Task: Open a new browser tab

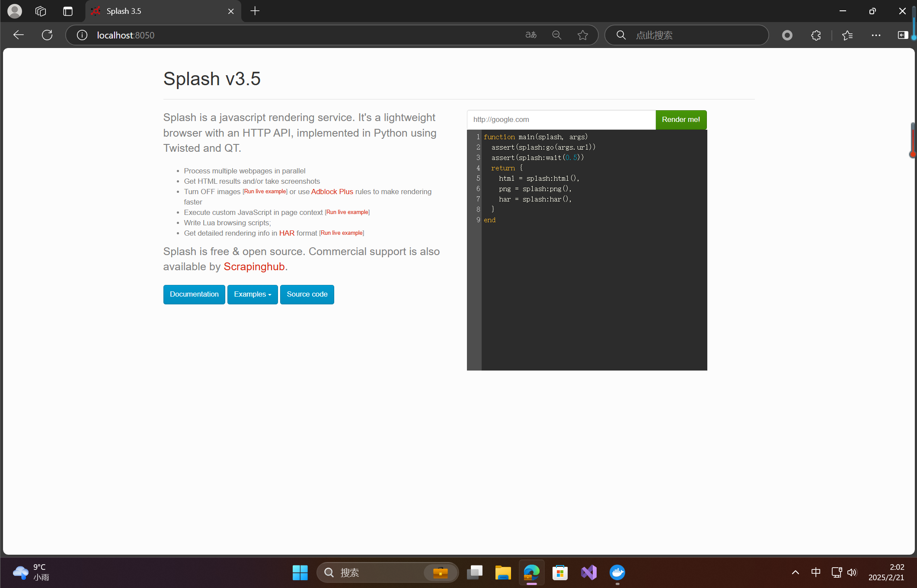Action: coord(255,11)
